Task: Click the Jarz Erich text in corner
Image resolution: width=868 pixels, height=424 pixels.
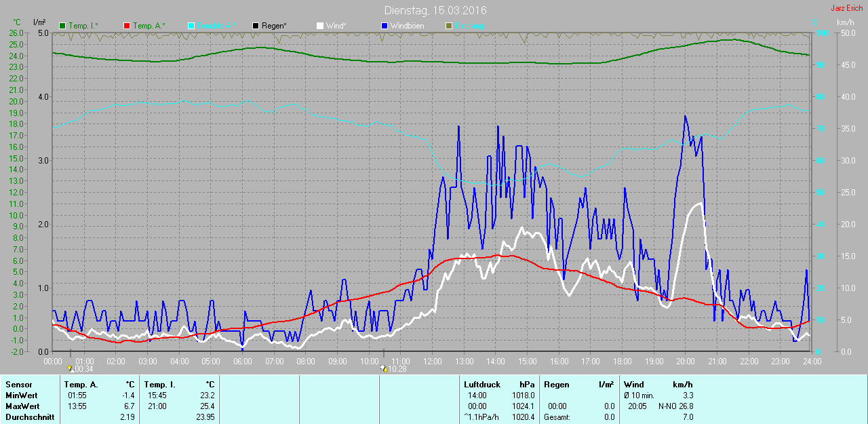Action: click(x=846, y=8)
